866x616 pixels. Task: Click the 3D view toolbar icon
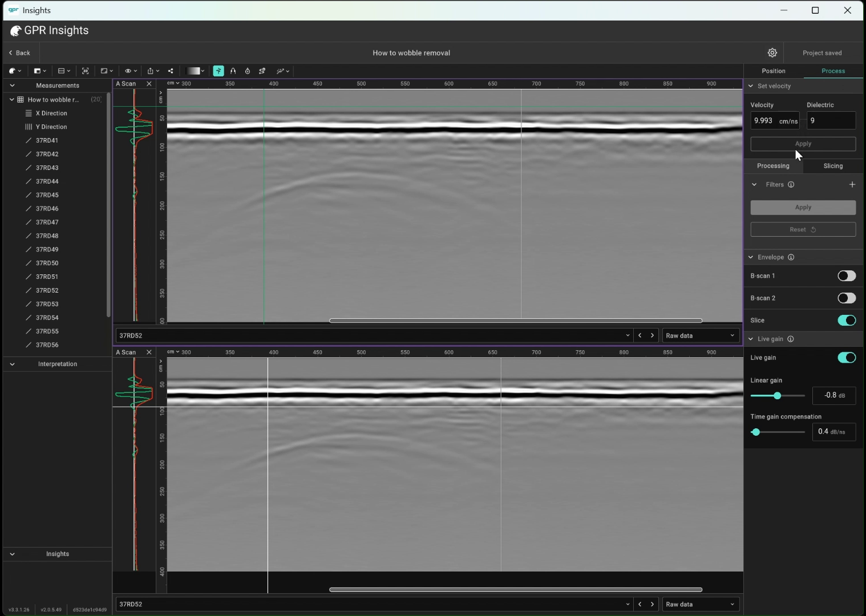[85, 71]
